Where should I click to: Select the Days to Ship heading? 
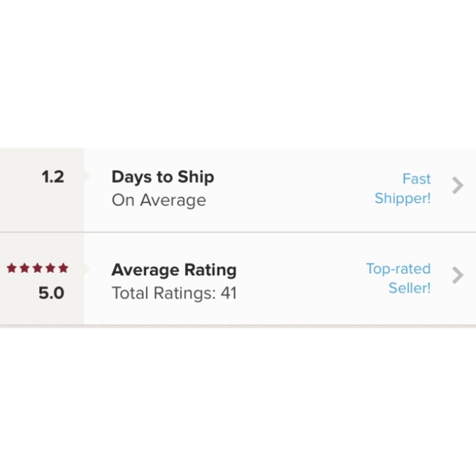point(163,177)
